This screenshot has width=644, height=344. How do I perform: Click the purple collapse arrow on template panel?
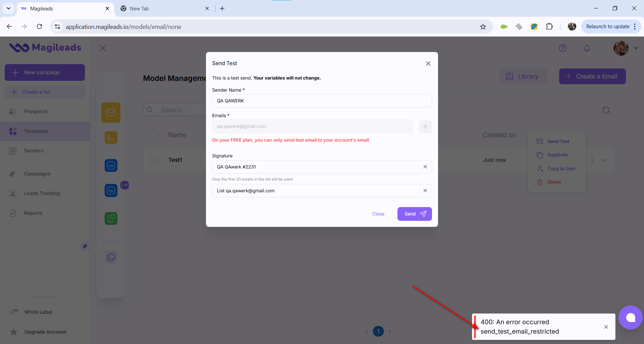coord(125,185)
